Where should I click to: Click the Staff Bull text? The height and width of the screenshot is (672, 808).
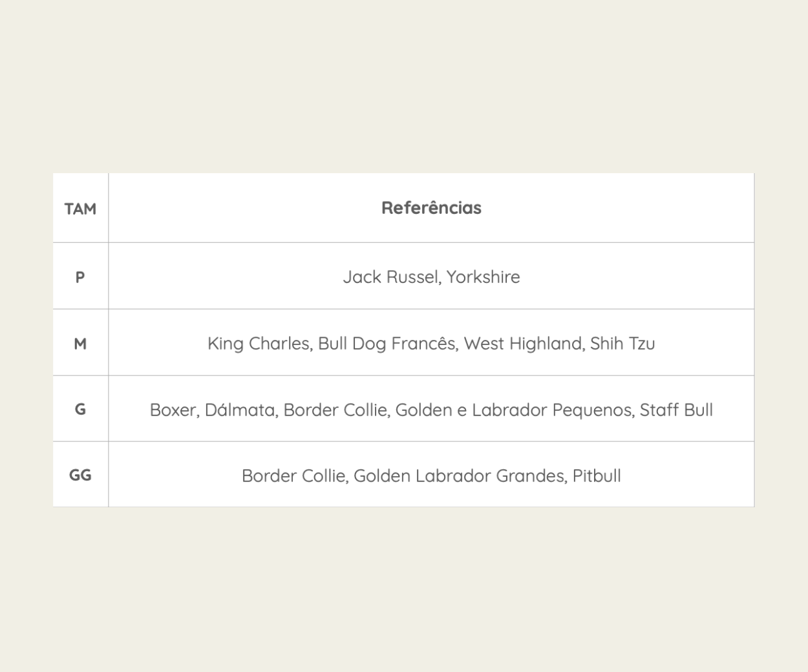coord(676,410)
